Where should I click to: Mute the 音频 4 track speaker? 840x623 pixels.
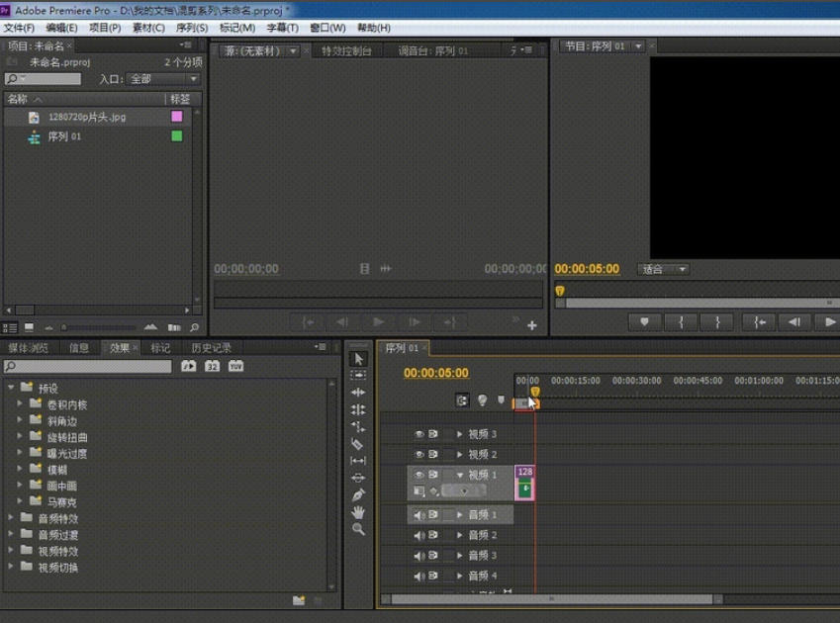click(x=419, y=576)
